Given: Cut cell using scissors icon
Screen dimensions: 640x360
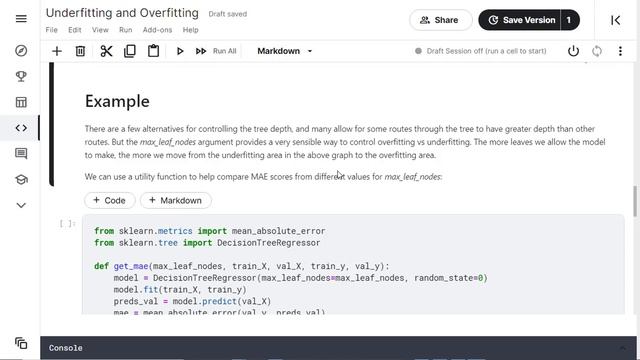Looking at the screenshot, I should tap(106, 51).
